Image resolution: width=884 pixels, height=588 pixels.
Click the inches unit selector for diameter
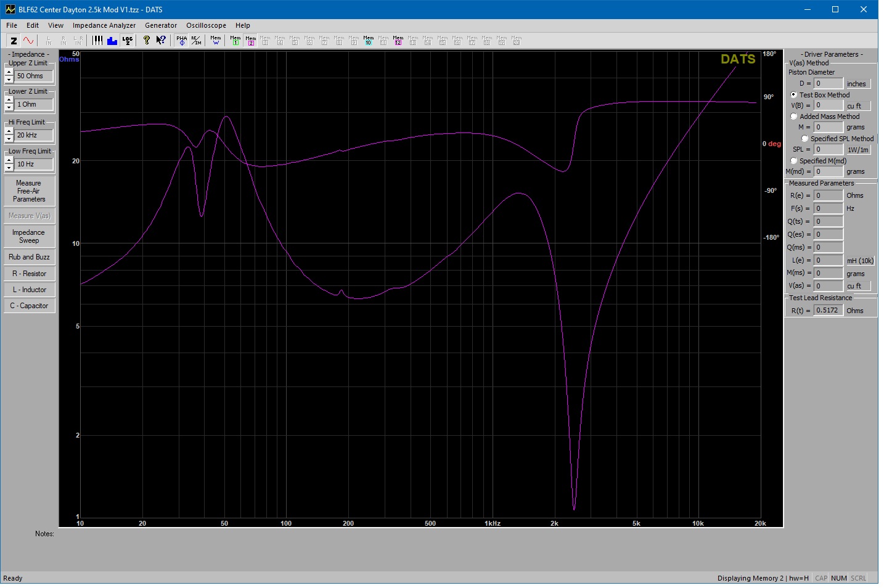click(857, 84)
